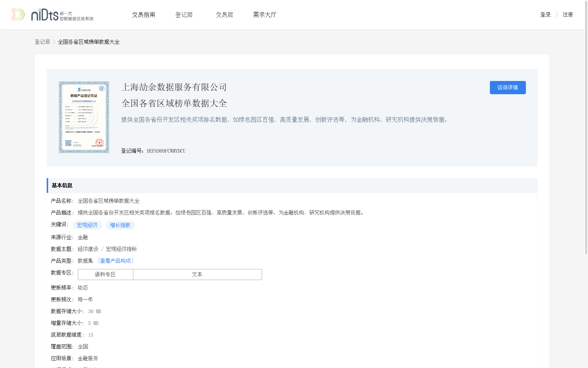Screen dimensions: 588x368
Task: Open the 登记层 navigation tab
Action: pyautogui.click(x=184, y=15)
